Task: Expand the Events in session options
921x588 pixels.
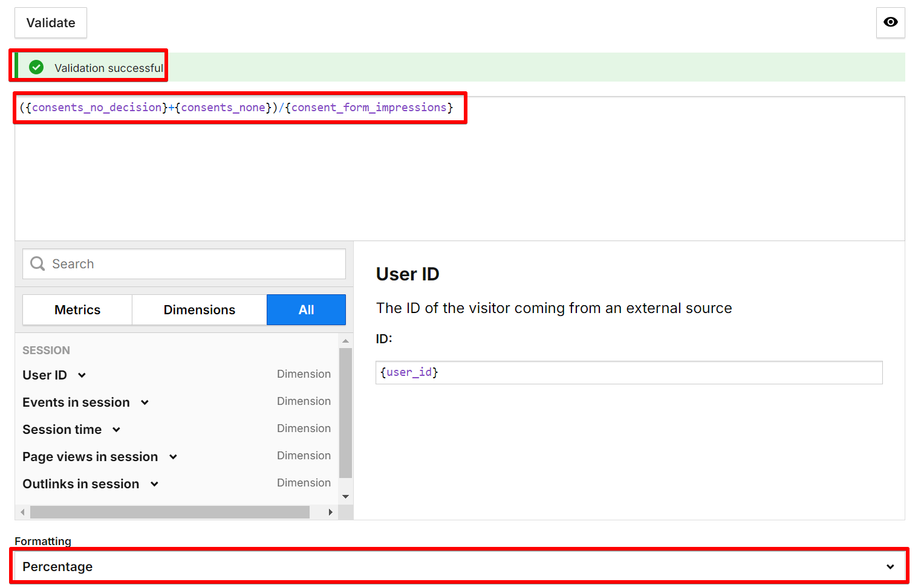Action: [x=145, y=402]
